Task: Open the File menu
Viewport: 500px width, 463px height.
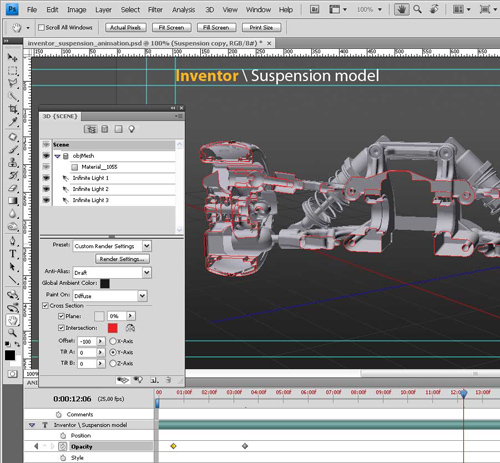Action: point(32,10)
